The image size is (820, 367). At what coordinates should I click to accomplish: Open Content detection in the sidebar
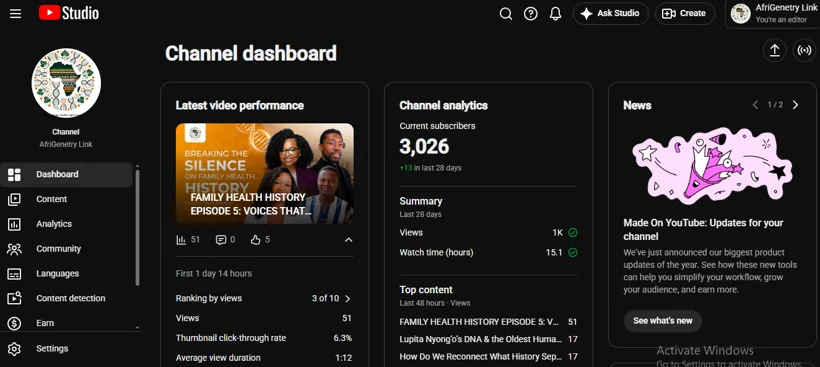[66, 299]
